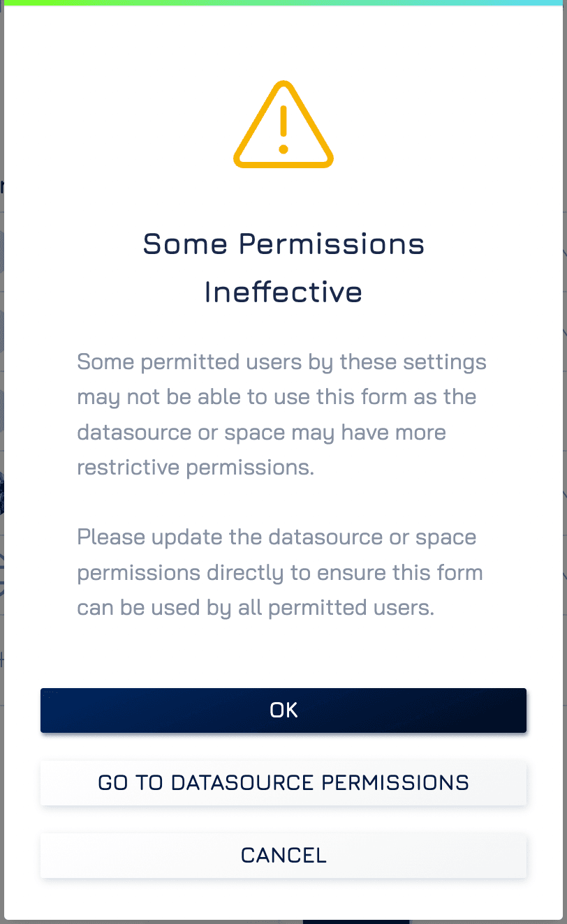Image resolution: width=567 pixels, height=924 pixels.
Task: Click the exclamation mark inside the triangle
Action: pyautogui.click(x=283, y=129)
